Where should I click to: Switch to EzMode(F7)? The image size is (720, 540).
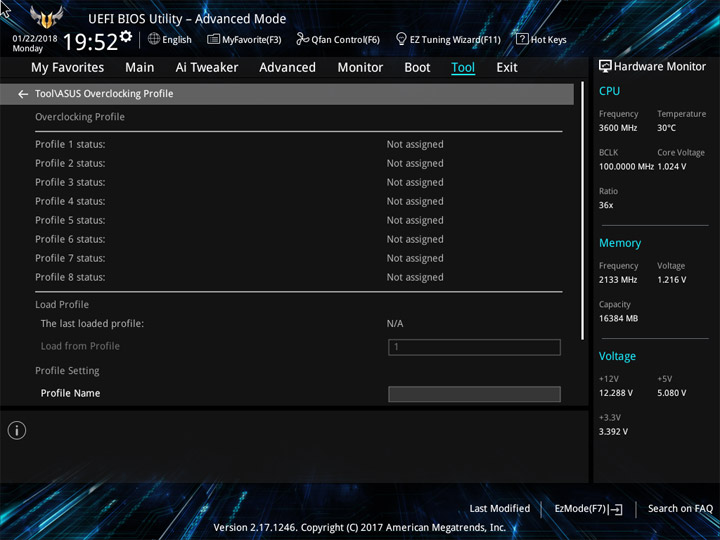(x=581, y=508)
